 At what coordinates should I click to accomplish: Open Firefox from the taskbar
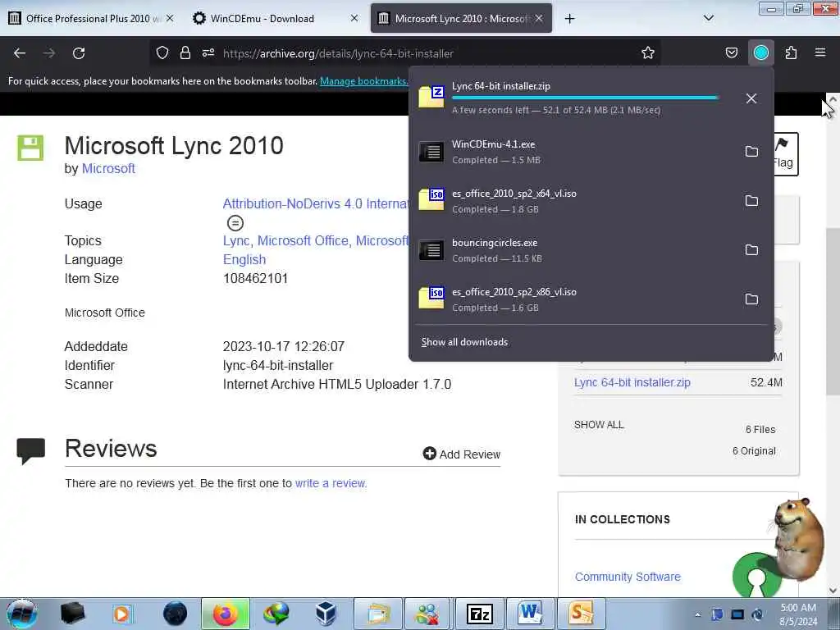coord(226,614)
